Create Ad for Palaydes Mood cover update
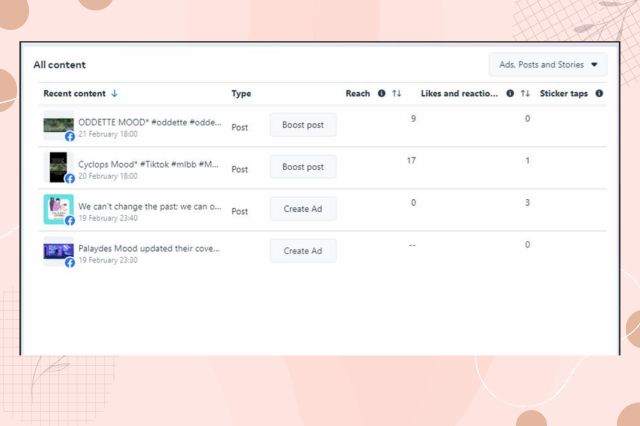 pos(303,251)
